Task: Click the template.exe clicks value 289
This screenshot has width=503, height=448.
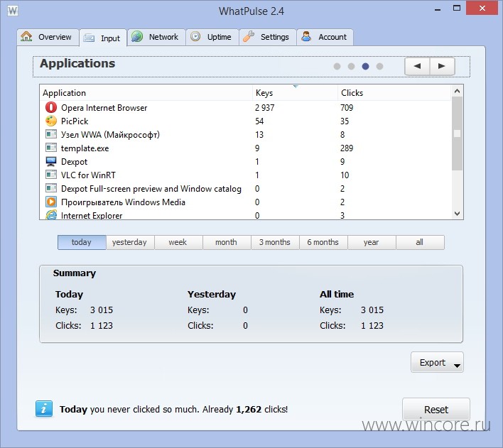Action: pos(347,148)
